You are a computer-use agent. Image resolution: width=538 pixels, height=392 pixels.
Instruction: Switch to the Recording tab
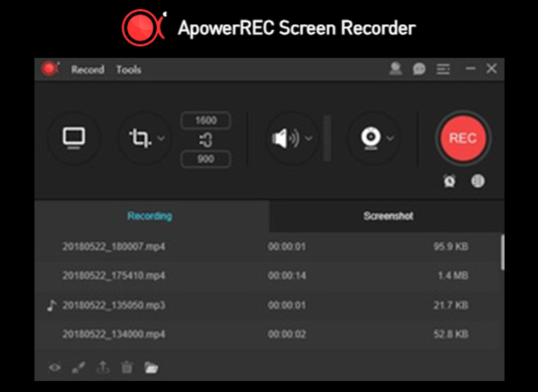coord(151,216)
